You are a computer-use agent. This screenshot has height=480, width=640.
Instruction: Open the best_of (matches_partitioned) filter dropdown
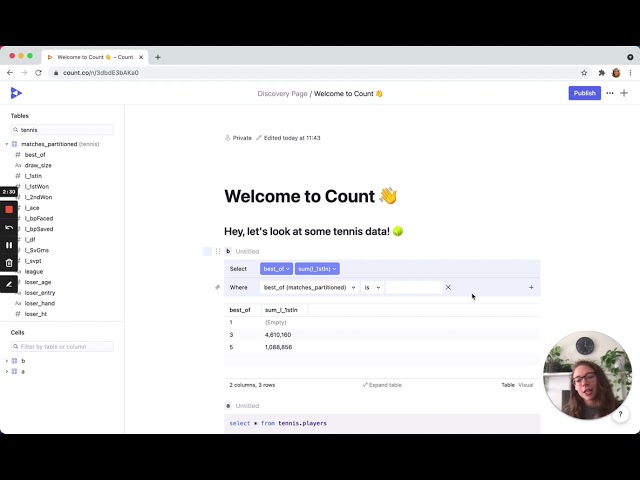click(309, 287)
